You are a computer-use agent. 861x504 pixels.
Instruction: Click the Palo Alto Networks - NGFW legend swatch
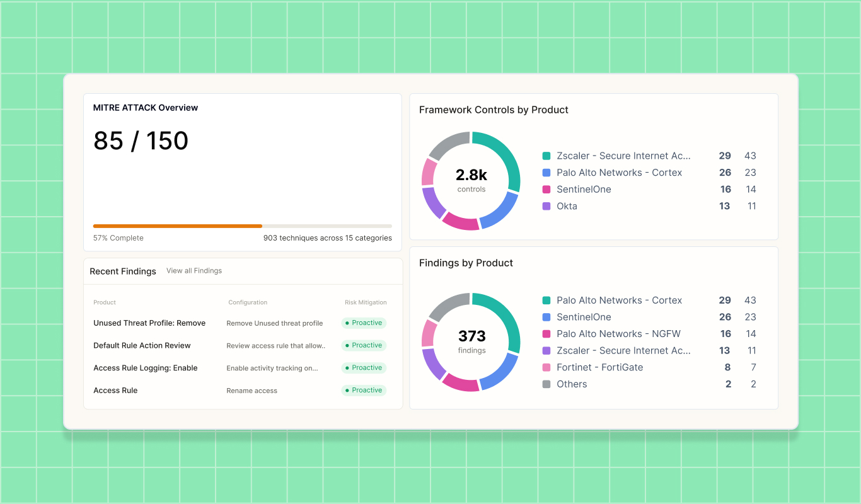546,334
